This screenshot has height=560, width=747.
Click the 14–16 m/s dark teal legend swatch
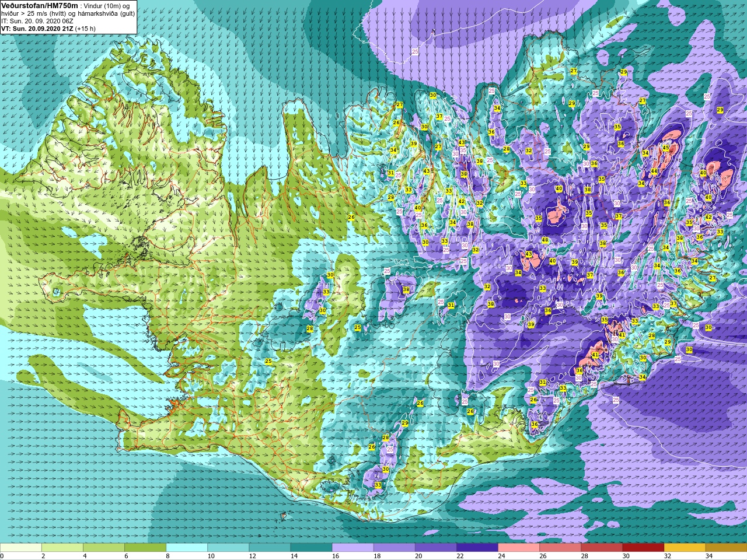click(311, 548)
